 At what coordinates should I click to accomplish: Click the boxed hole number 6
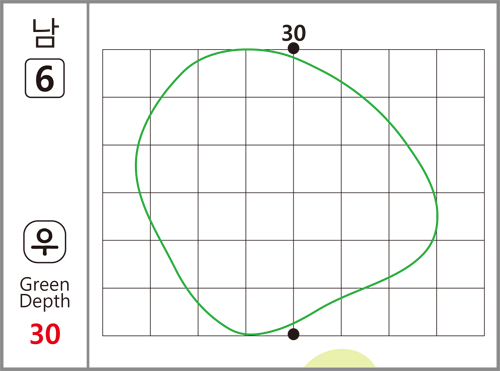(x=45, y=78)
